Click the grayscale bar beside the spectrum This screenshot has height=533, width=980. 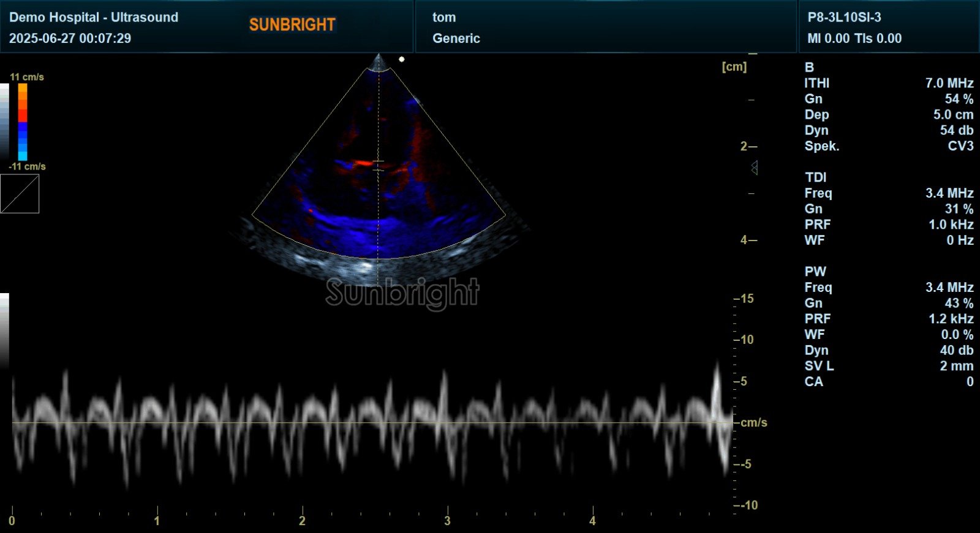(4, 330)
